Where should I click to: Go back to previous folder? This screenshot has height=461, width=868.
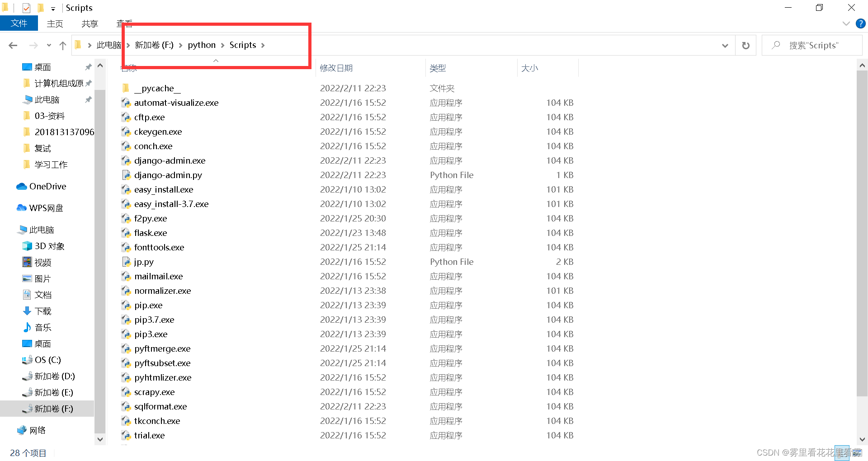coord(13,45)
